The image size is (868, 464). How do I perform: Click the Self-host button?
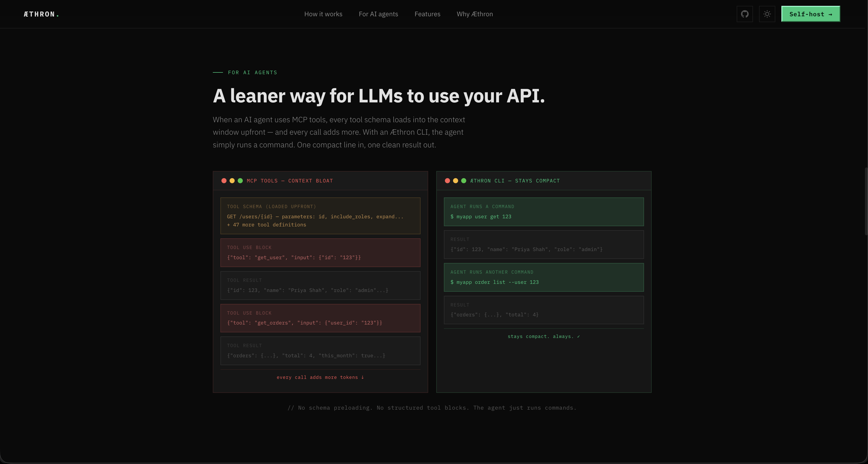810,14
